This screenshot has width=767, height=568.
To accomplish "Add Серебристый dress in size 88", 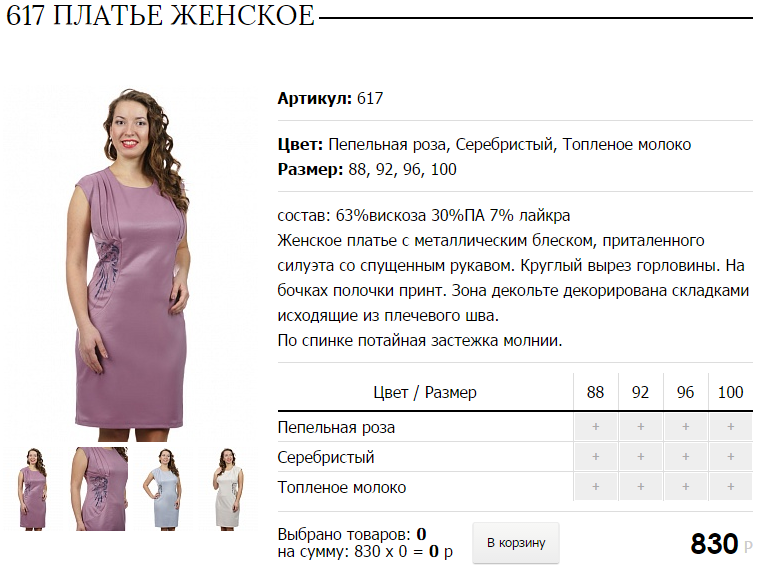I will tap(595, 457).
